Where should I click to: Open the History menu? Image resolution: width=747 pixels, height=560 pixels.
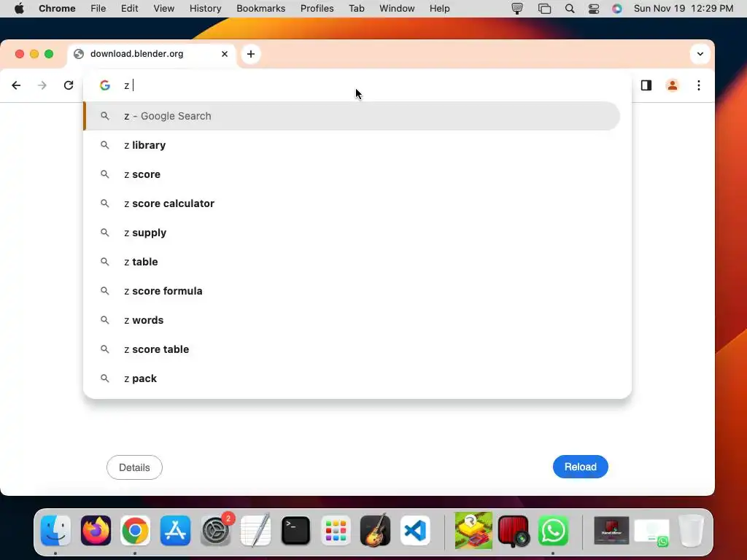205,9
